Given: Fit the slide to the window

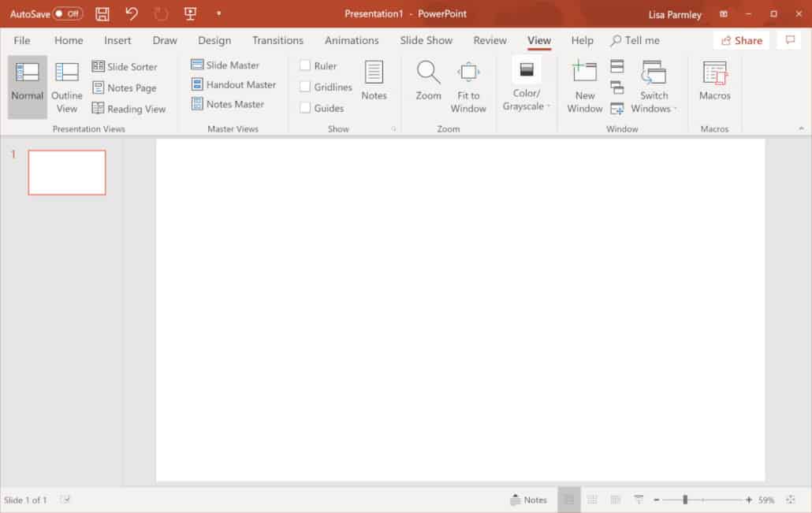Looking at the screenshot, I should tap(468, 83).
